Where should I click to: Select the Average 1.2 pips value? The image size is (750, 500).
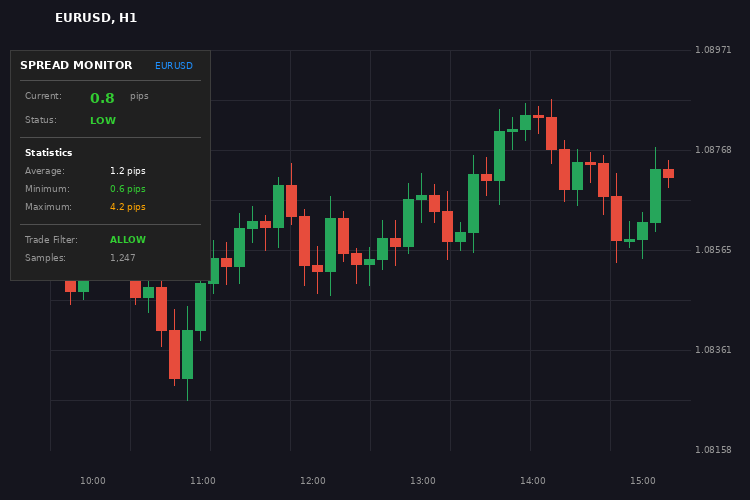click(128, 171)
